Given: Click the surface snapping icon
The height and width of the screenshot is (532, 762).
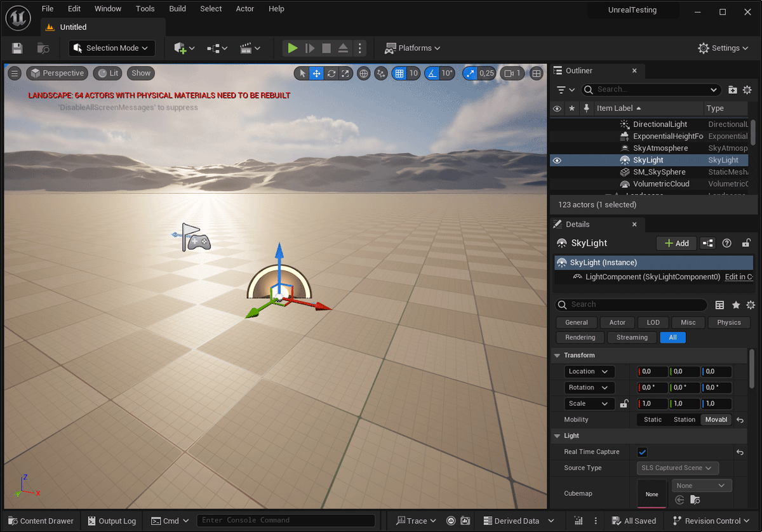Looking at the screenshot, I should pos(381,74).
